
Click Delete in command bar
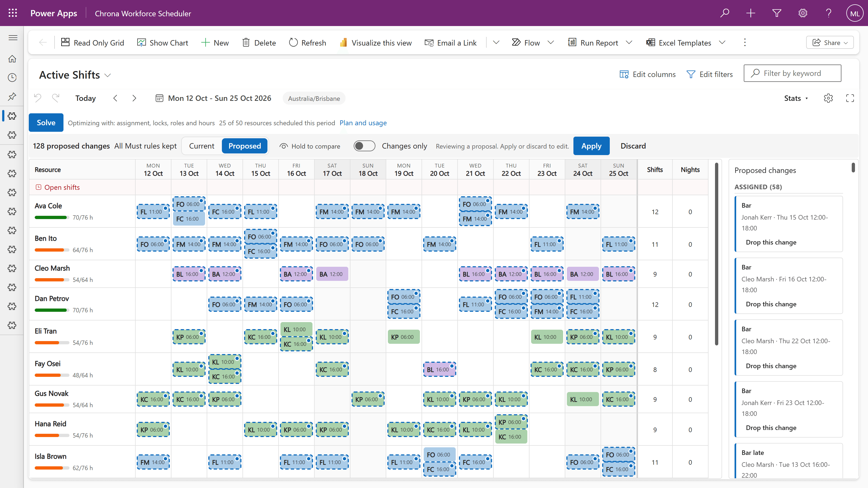(259, 43)
